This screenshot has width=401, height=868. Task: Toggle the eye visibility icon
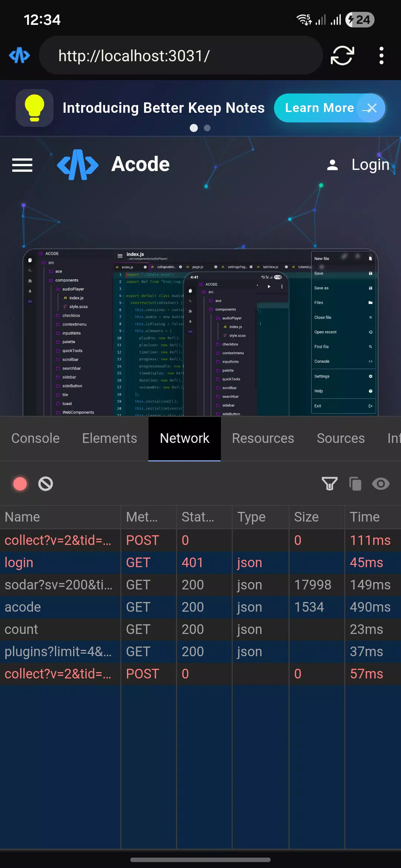click(x=381, y=484)
